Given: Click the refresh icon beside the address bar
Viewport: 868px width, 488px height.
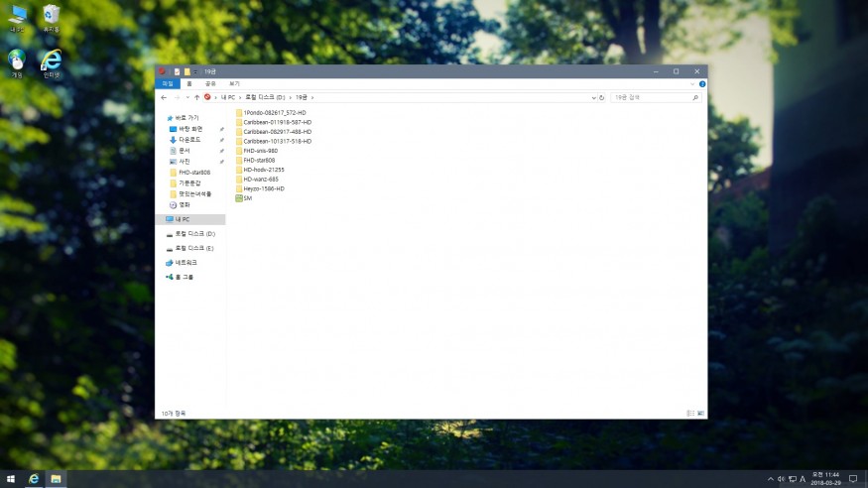Looking at the screenshot, I should pyautogui.click(x=602, y=97).
